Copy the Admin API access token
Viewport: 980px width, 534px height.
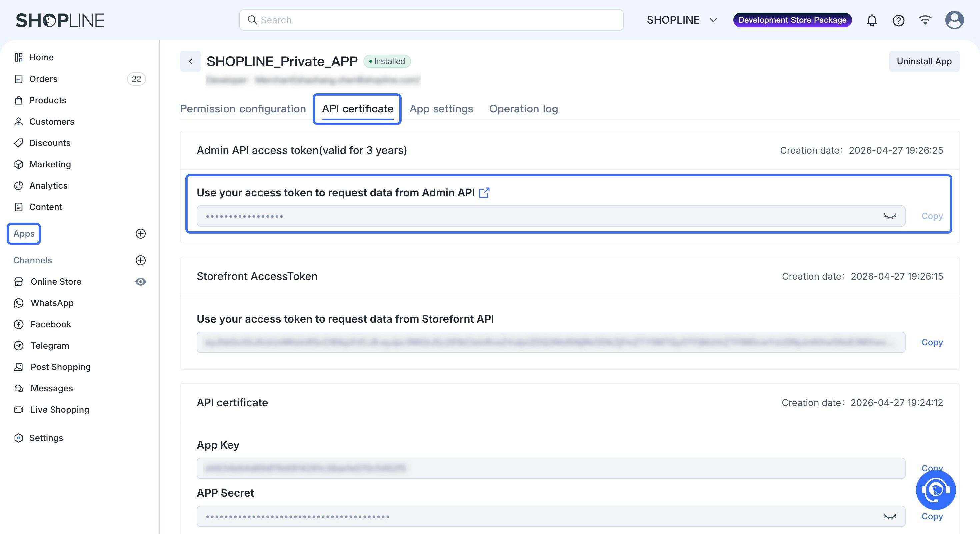click(932, 216)
